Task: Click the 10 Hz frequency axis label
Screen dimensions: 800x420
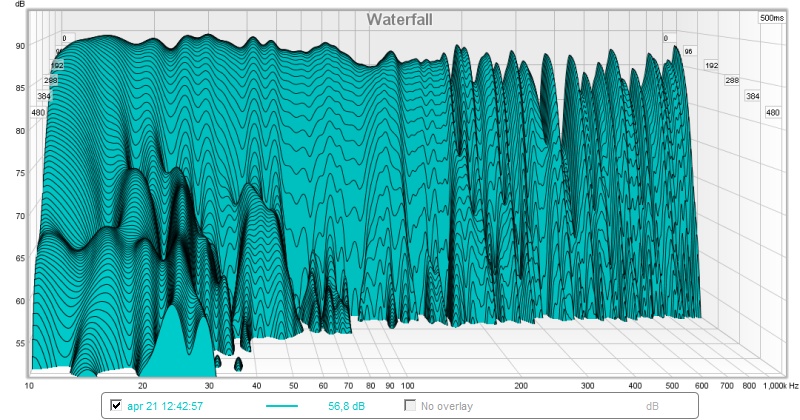Action: point(29,386)
